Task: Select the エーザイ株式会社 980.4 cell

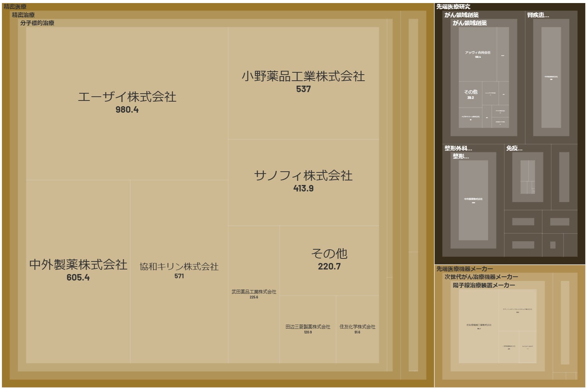Action: coord(127,103)
